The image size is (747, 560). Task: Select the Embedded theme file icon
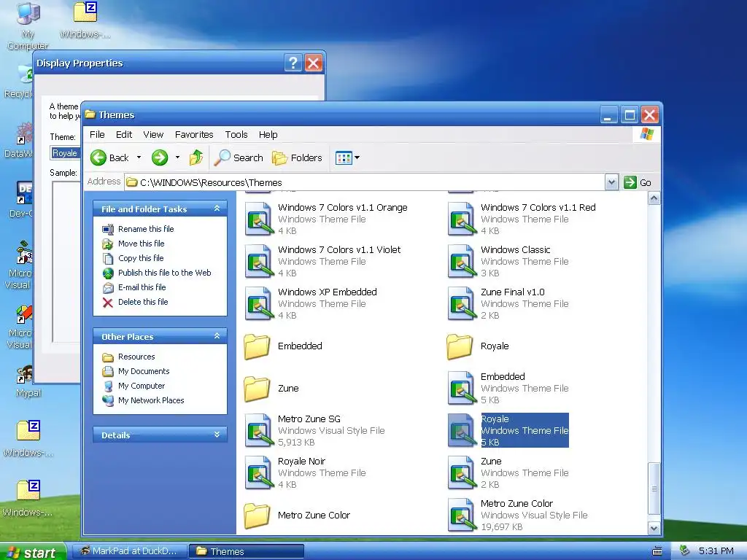(x=462, y=388)
